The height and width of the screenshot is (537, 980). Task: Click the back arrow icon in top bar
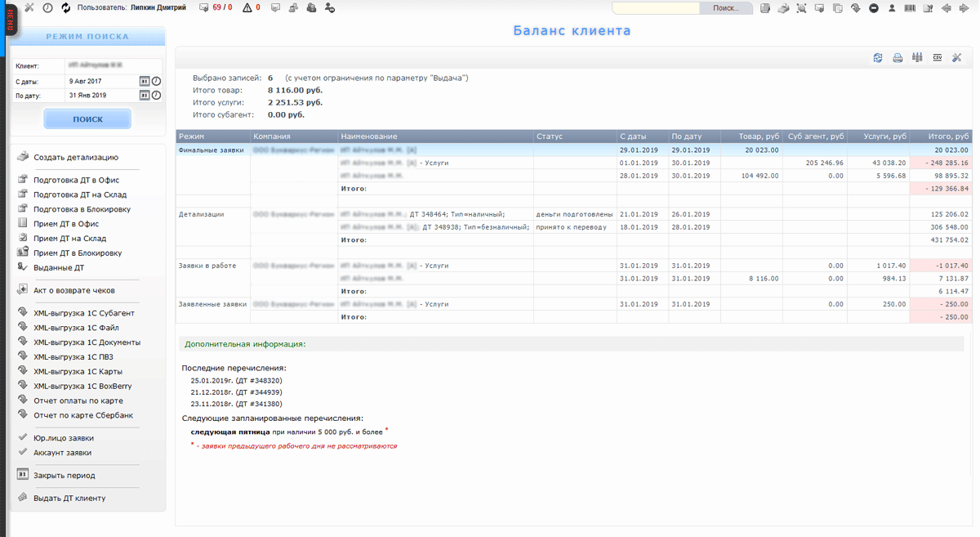click(947, 8)
